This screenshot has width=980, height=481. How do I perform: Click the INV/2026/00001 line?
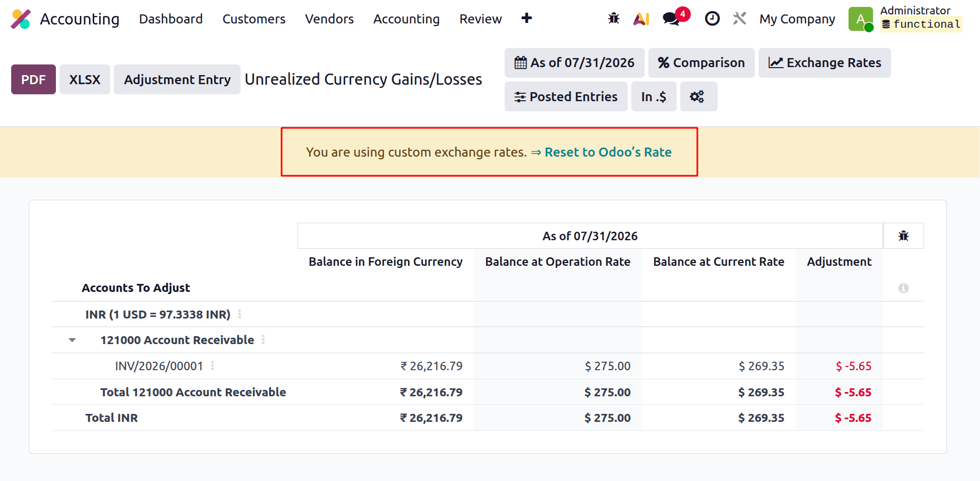click(159, 366)
